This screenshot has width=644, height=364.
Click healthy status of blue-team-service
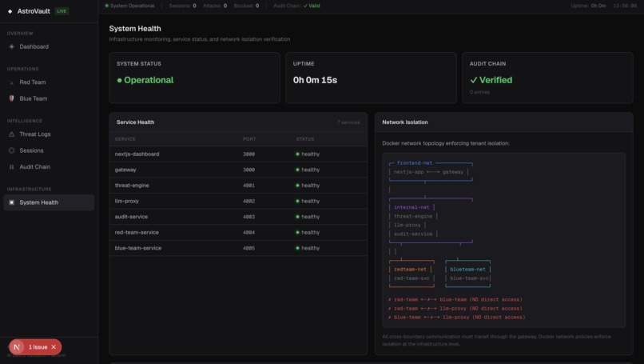(308, 248)
